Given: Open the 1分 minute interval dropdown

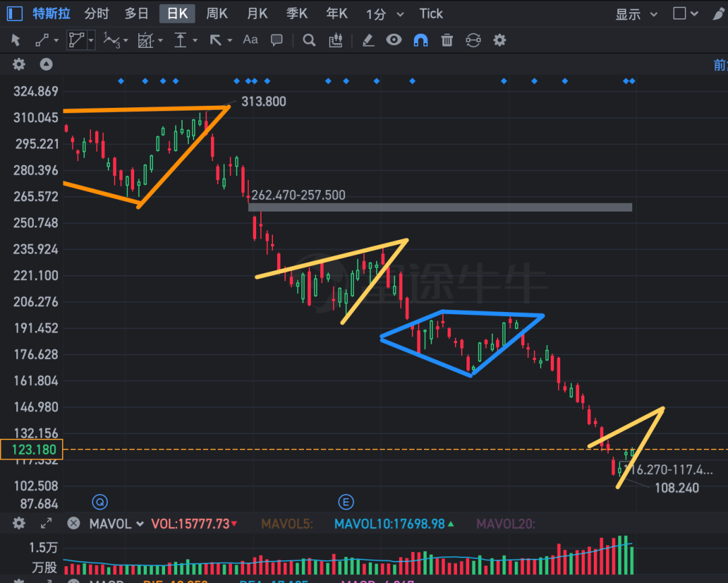Looking at the screenshot, I should tap(385, 14).
